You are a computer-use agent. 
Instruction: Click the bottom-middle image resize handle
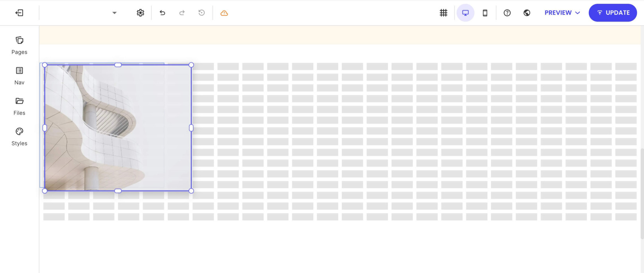pos(118,191)
